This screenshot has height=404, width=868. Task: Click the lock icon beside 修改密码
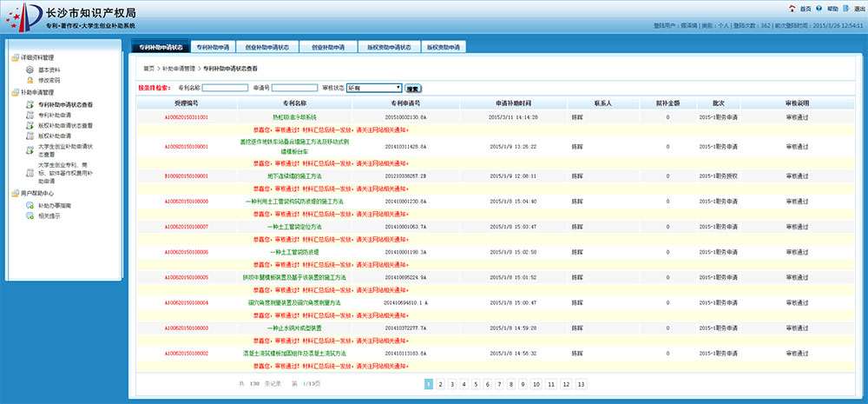[x=30, y=80]
